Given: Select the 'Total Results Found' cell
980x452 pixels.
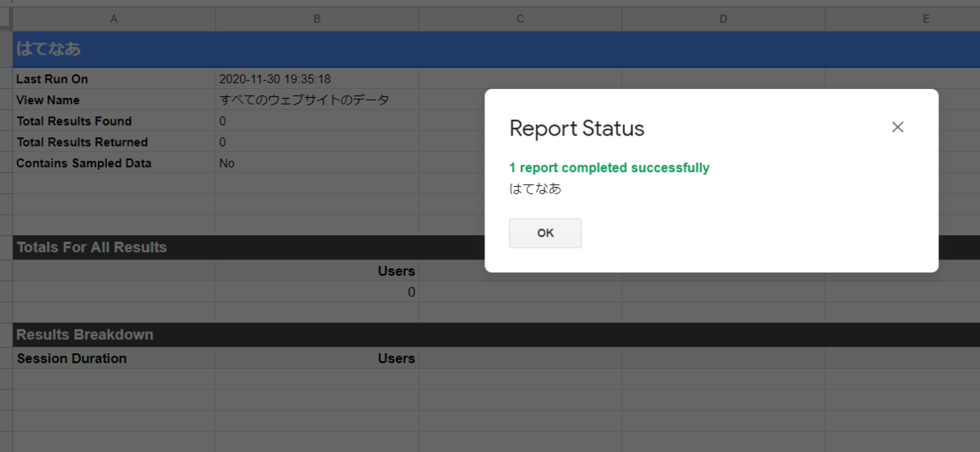Looking at the screenshot, I should (x=114, y=121).
